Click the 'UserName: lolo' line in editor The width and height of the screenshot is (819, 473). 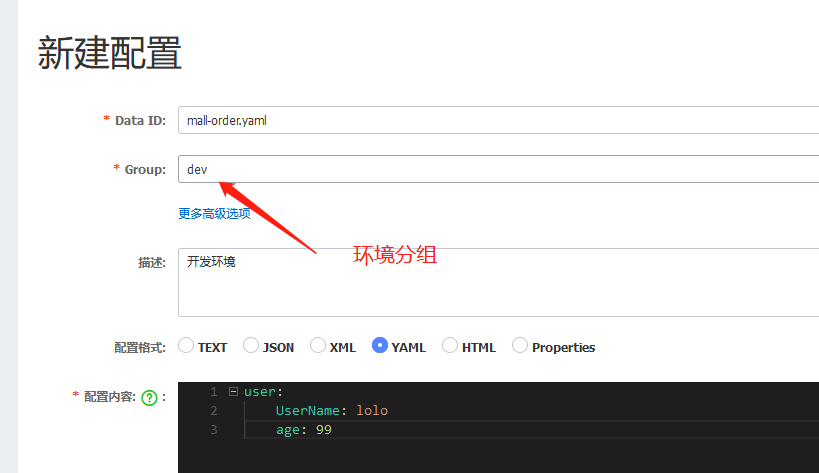pyautogui.click(x=332, y=411)
